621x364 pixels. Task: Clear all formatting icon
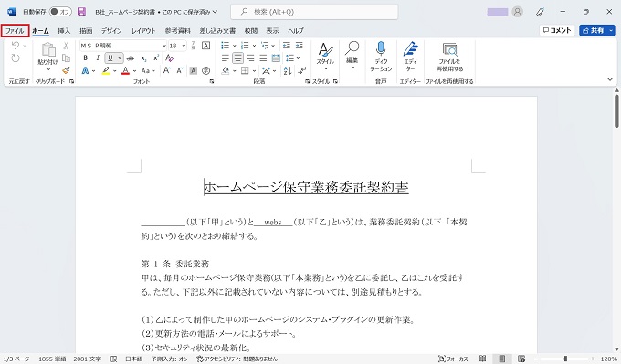point(169,58)
